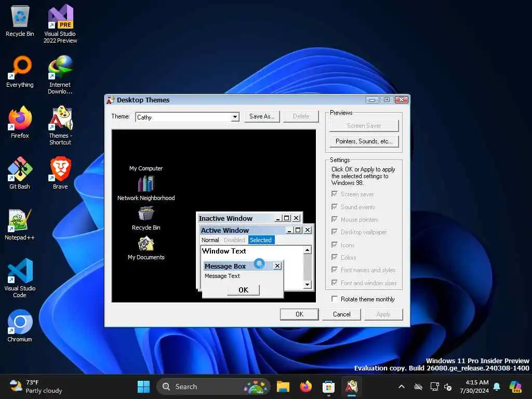Select the Everything search desktop icon
532x399 pixels.
point(20,72)
